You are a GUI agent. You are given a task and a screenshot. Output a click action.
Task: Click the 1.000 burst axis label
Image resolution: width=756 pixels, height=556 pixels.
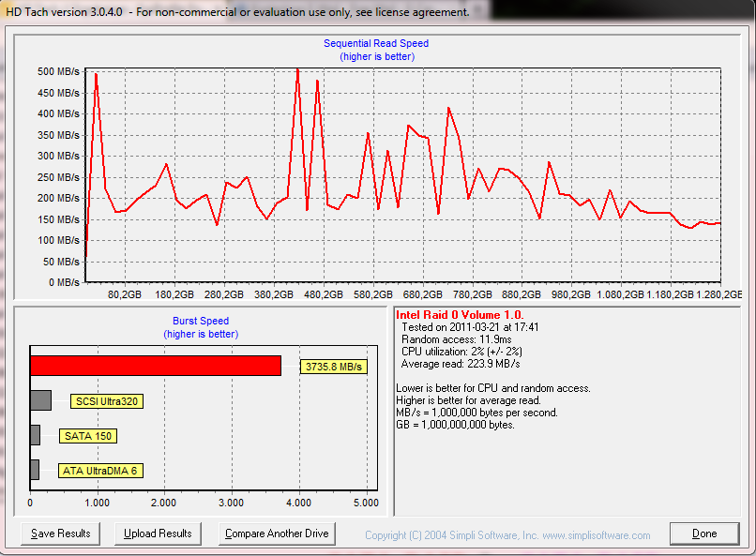coord(97,503)
